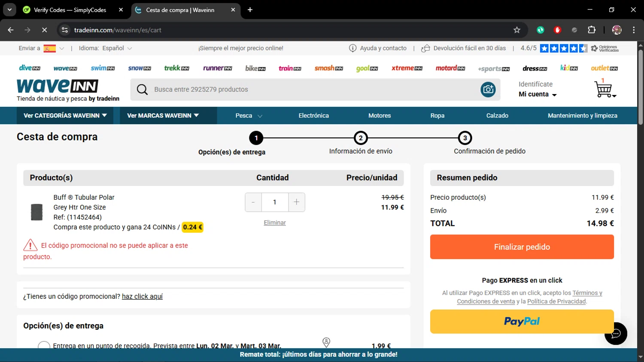The image size is (644, 362).
Task: Open the outletinn store logo
Action: [604, 68]
